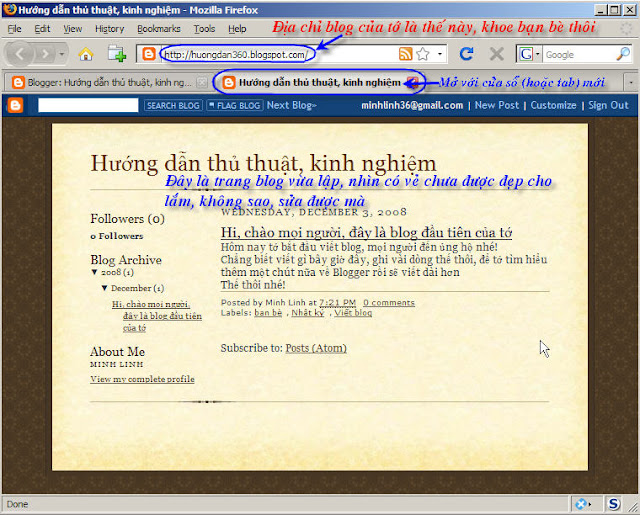Click the Firefox icon in title bar
The image size is (640, 515).
point(10,9)
